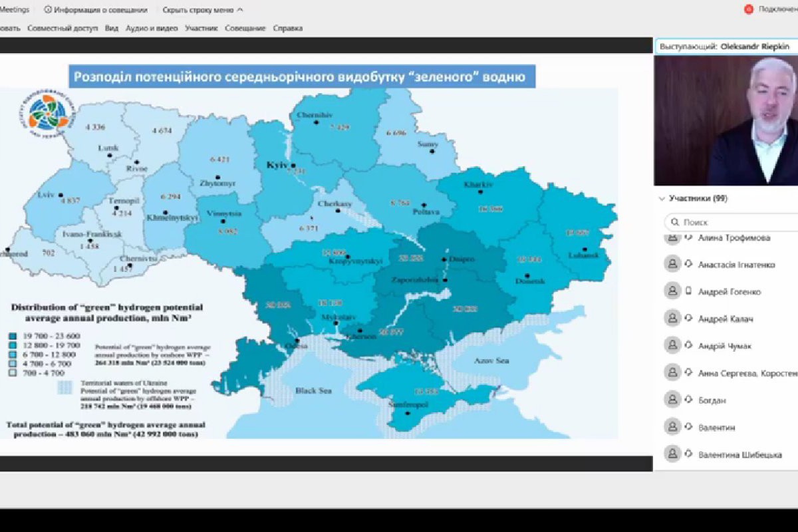Screen dimensions: 798x532
Task: Select participant name Валентина Шибецька
Action: pyautogui.click(x=739, y=455)
